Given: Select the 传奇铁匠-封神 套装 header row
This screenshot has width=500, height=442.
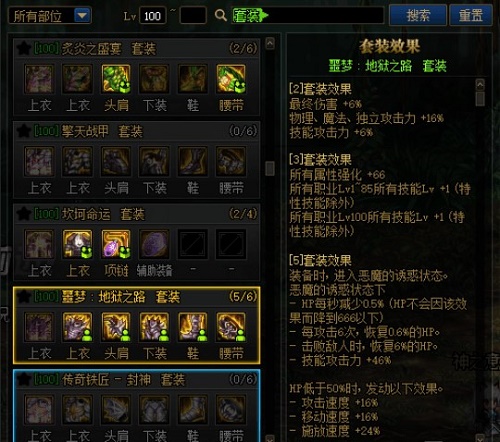Looking at the screenshot, I should tap(137, 379).
